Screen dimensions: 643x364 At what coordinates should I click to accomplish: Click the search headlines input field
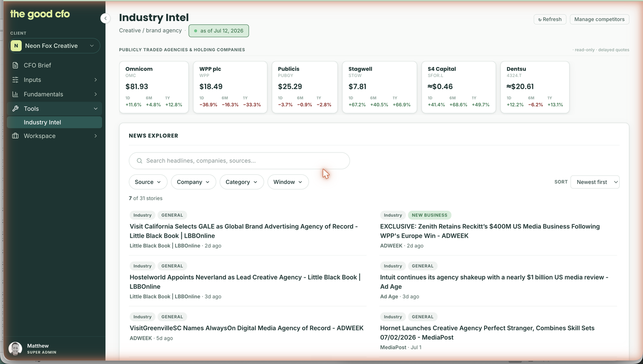click(239, 161)
